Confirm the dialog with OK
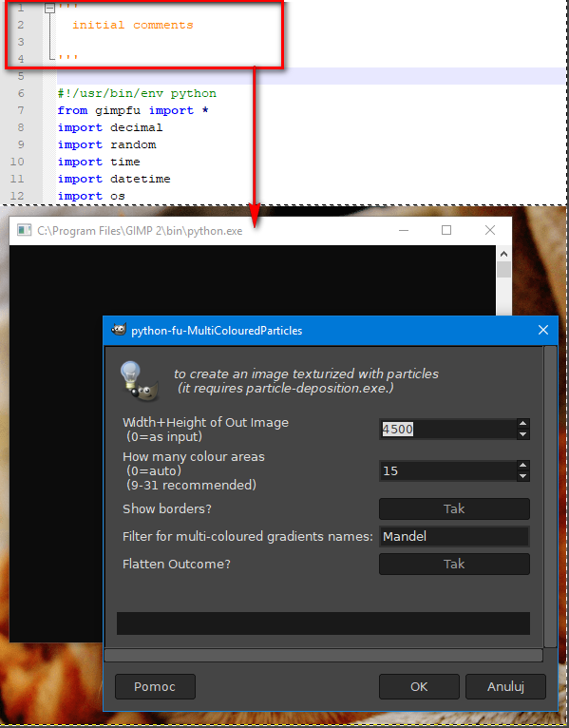 [419, 686]
